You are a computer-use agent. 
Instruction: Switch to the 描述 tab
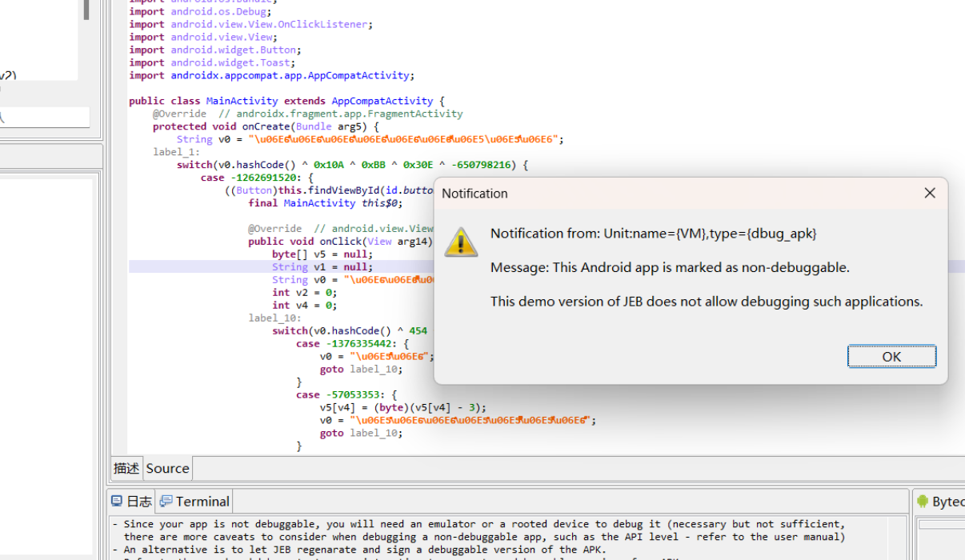coord(126,468)
